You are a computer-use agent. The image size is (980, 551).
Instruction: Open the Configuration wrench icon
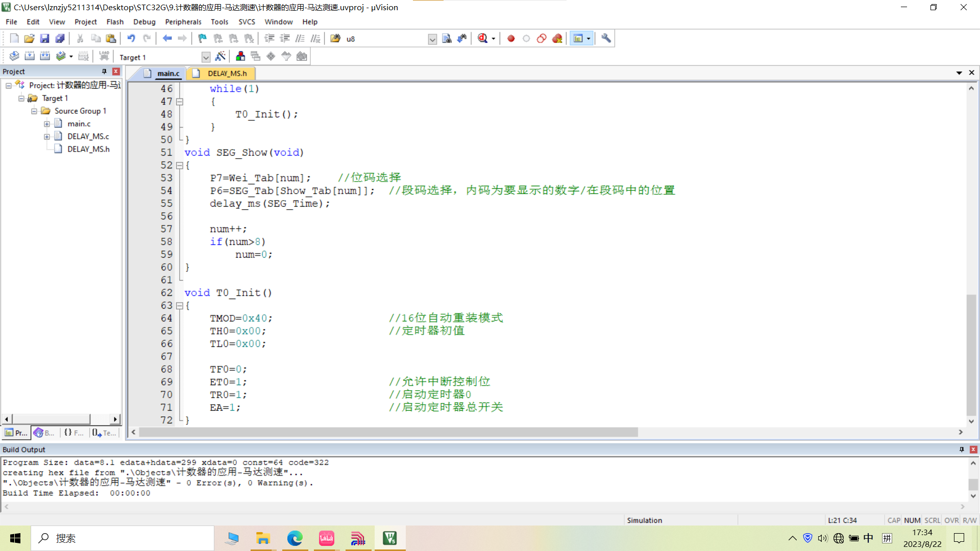606,38
